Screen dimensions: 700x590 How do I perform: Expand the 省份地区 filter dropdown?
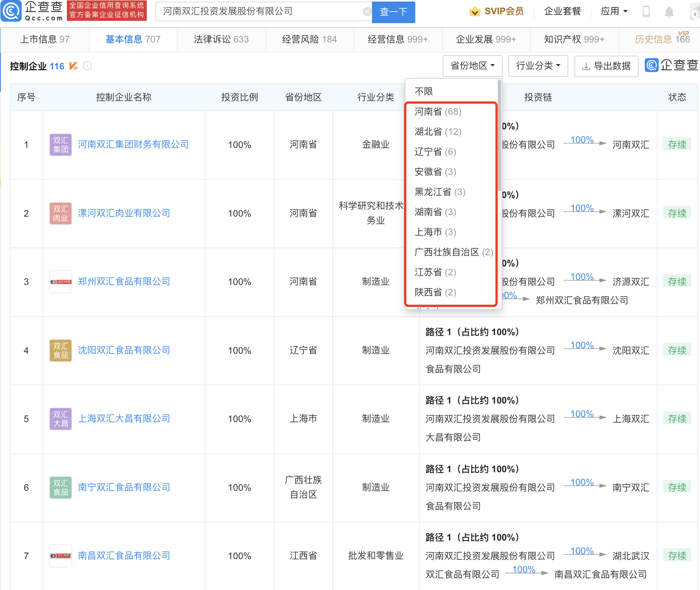[x=472, y=66]
